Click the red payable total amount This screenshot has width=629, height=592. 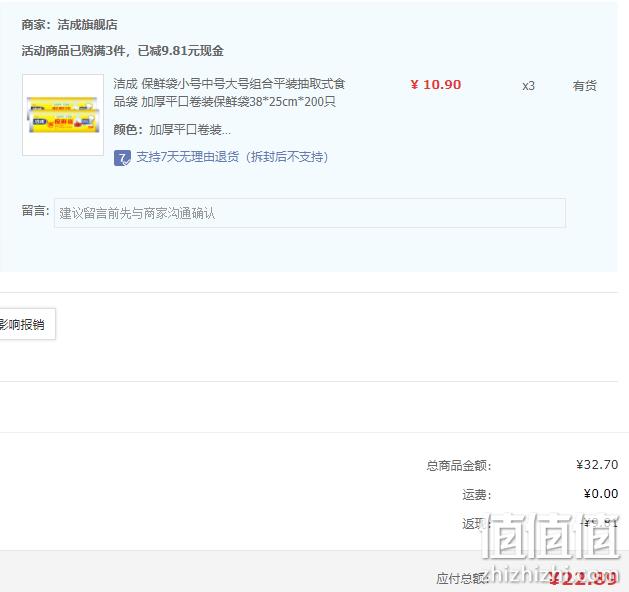[582, 578]
